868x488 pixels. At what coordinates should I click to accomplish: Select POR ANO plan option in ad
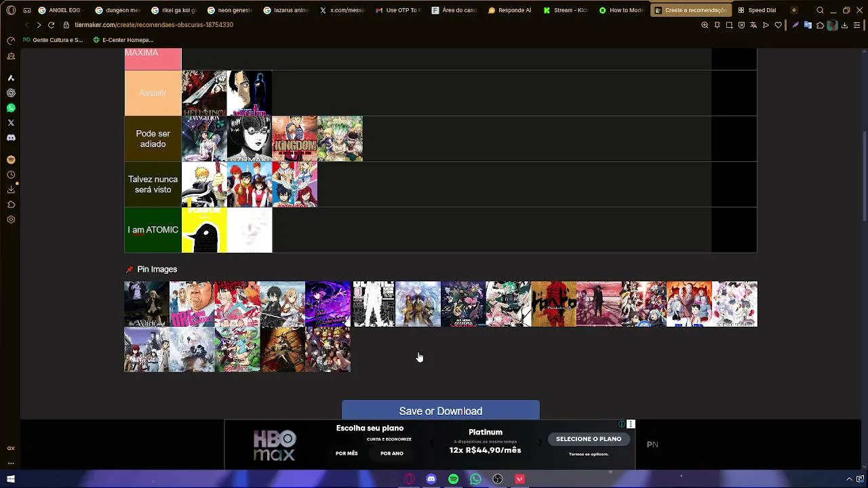[392, 453]
